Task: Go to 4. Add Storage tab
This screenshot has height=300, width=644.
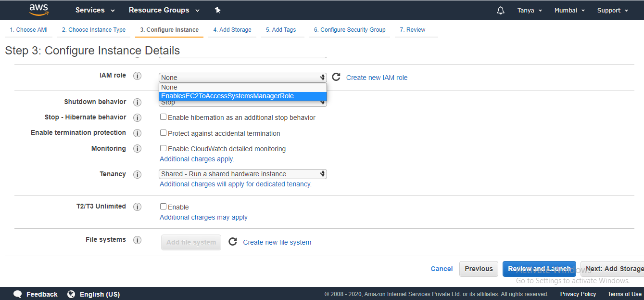Action: tap(232, 30)
